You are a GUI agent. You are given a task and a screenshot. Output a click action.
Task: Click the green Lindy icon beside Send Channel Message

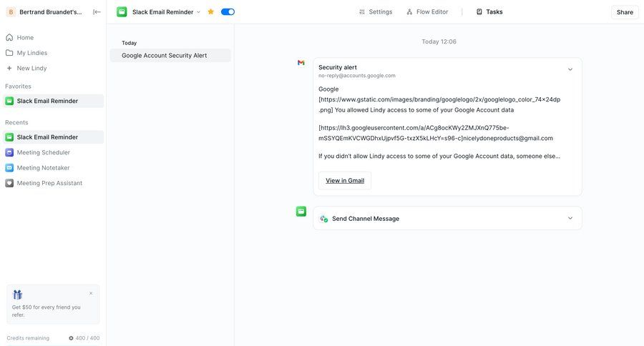click(301, 212)
